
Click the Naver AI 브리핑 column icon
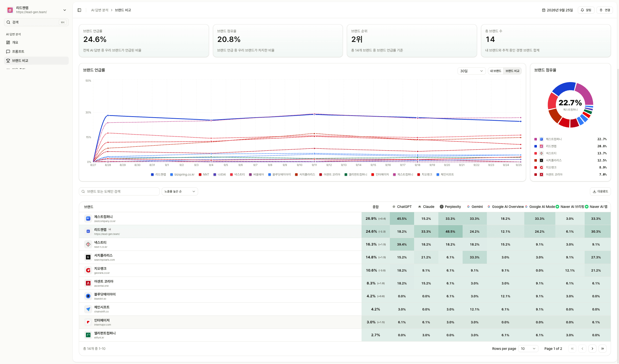[x=557, y=207]
